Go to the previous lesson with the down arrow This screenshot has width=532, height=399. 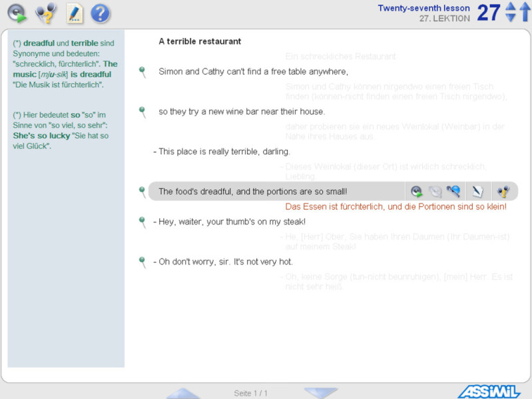click(511, 18)
